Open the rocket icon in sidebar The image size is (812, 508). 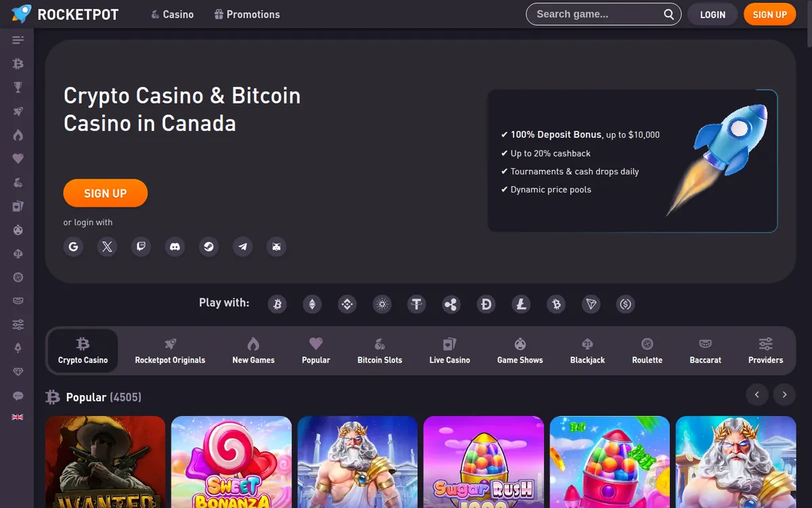18,112
